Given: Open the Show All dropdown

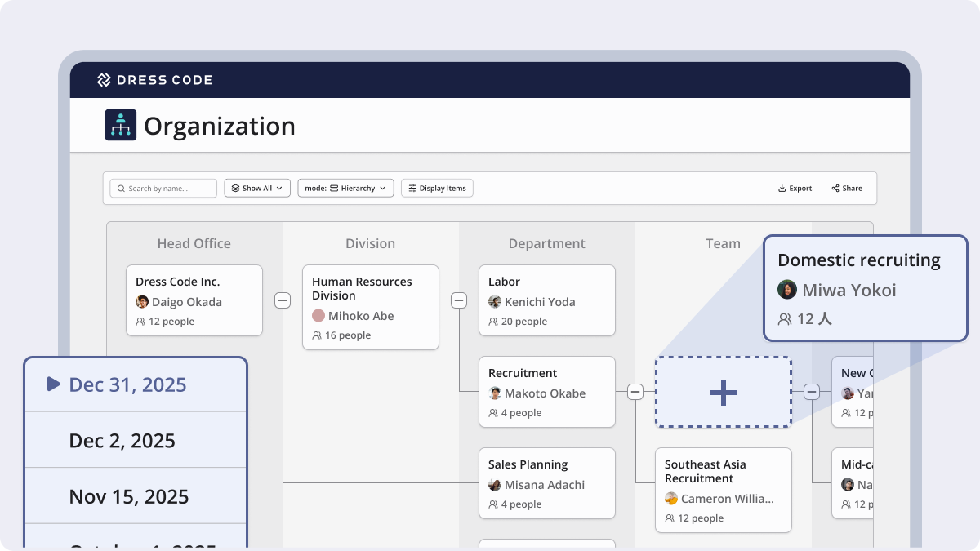Looking at the screenshot, I should click(x=257, y=189).
